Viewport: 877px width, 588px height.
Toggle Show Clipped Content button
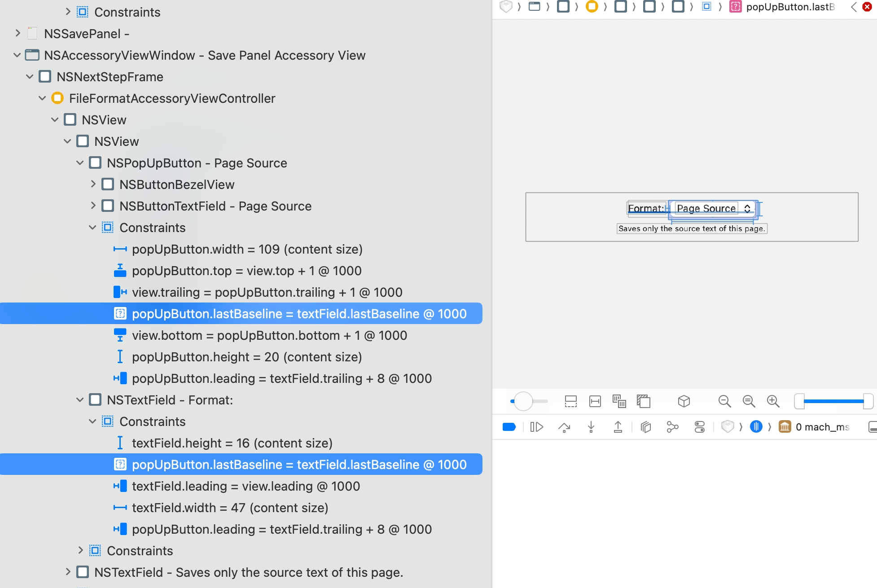(570, 401)
